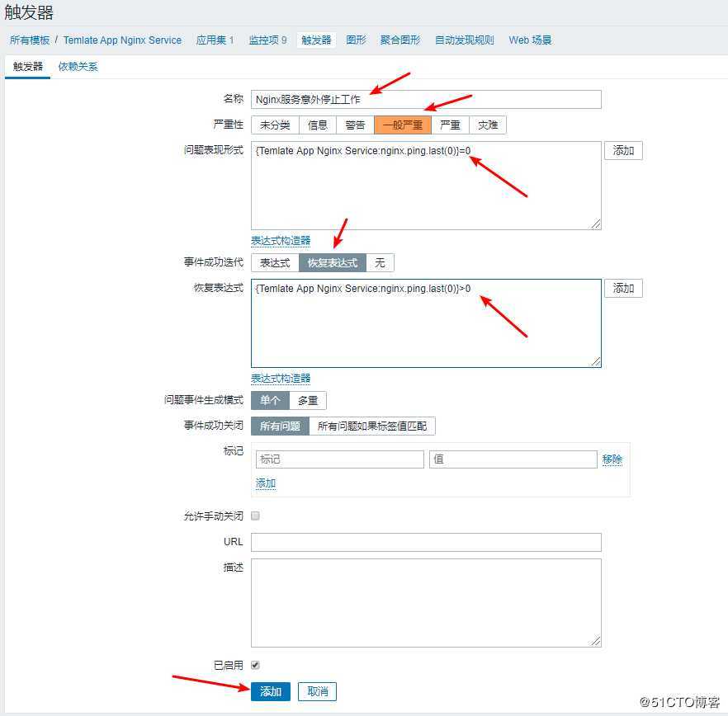
Task: Select 表达式 recovery mode
Action: tap(274, 262)
